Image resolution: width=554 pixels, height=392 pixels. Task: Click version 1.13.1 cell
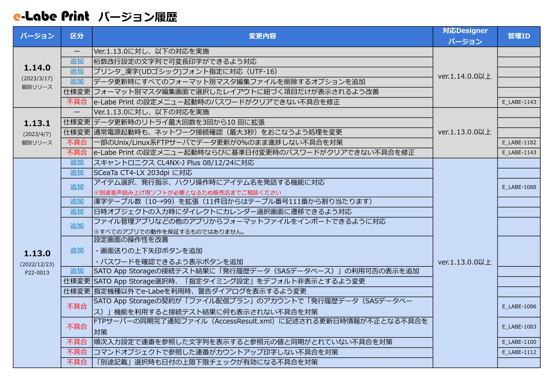pyautogui.click(x=37, y=133)
